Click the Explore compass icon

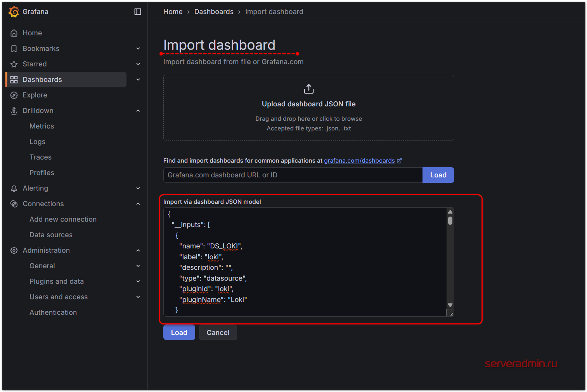coord(14,95)
